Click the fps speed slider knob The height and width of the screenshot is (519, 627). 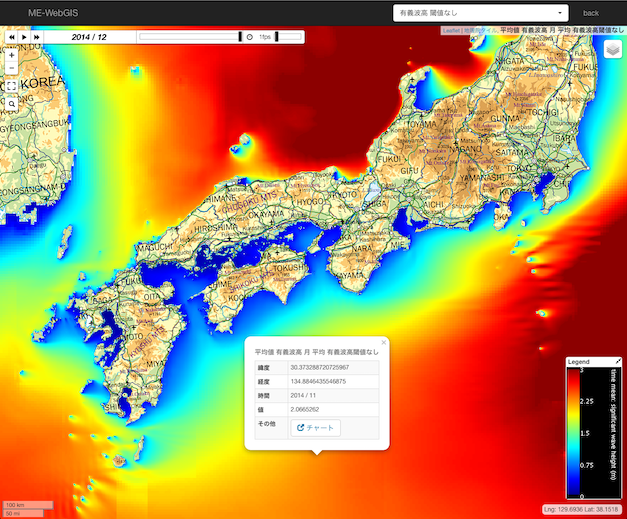coord(276,37)
